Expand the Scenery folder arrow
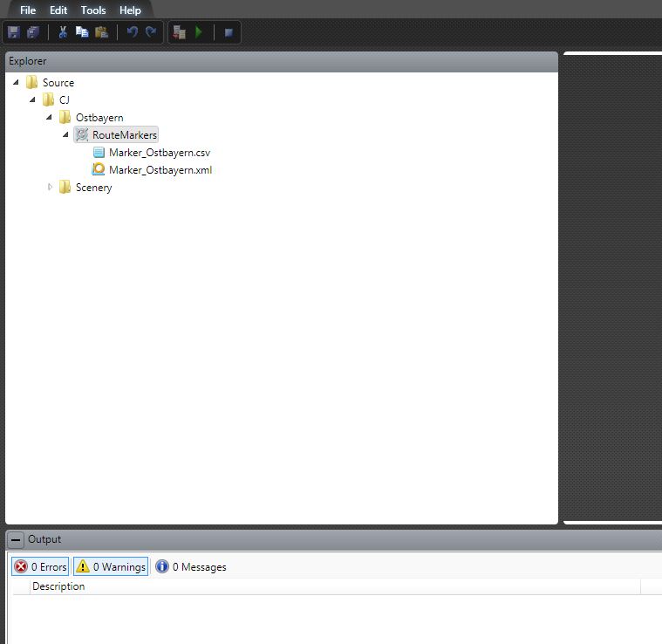Viewport: 662px width, 644px height. pos(50,187)
